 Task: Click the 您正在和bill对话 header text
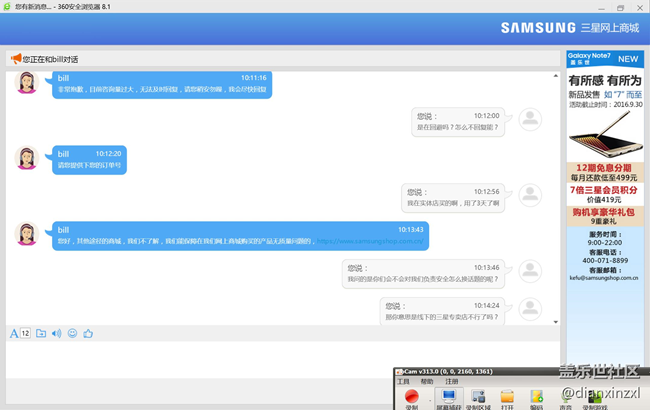[x=50, y=59]
